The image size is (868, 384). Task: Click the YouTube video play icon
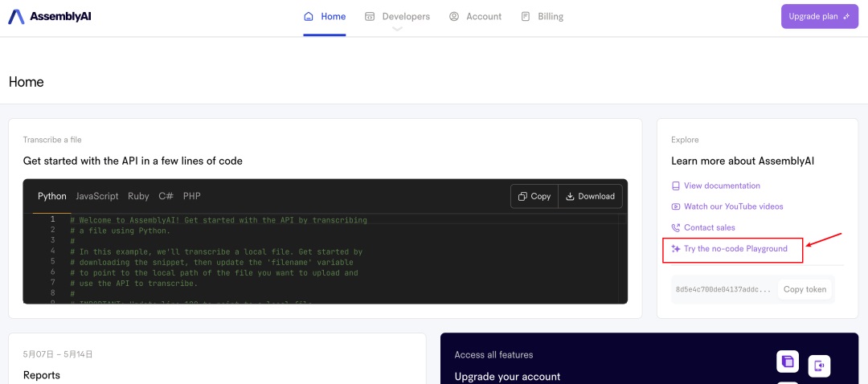point(675,206)
